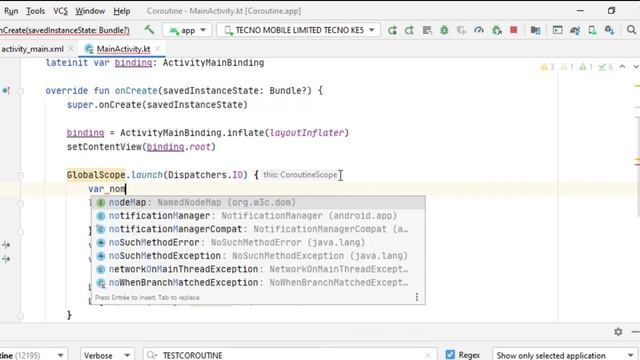Open Logcat settings gear icon
Image resolution: width=640 pixels, height=360 pixels.
click(x=618, y=332)
